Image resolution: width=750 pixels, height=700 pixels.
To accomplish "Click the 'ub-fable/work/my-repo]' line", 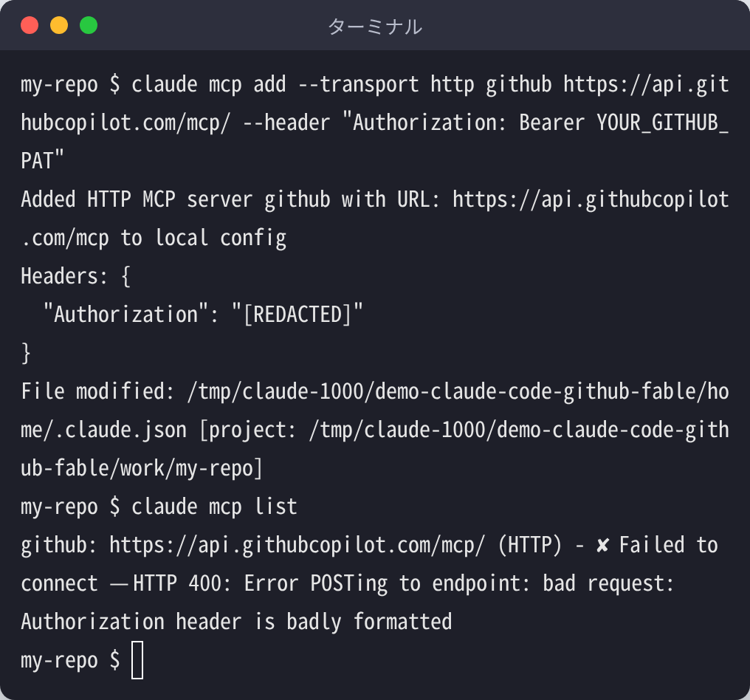I will [x=142, y=468].
